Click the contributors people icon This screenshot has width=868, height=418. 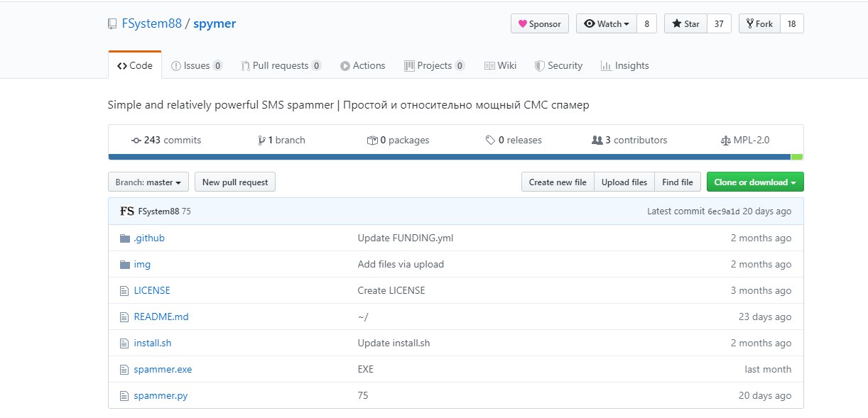597,141
